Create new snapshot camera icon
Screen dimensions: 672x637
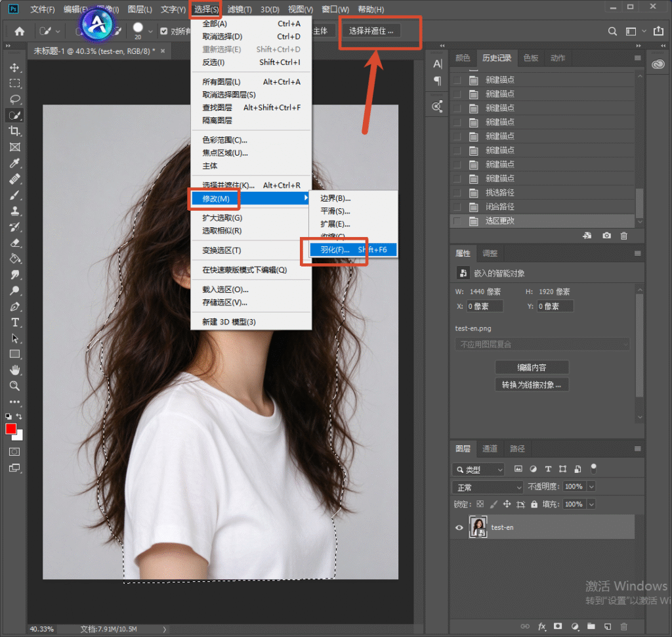tap(606, 236)
